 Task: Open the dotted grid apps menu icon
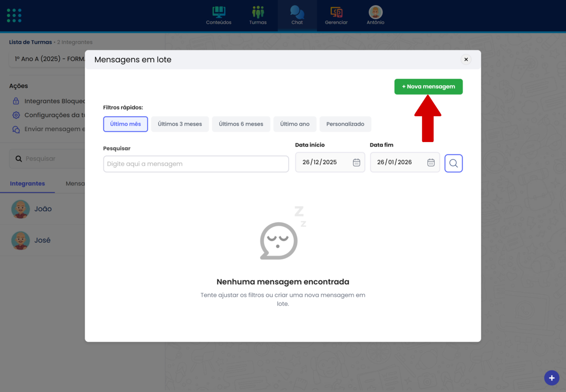click(x=14, y=15)
